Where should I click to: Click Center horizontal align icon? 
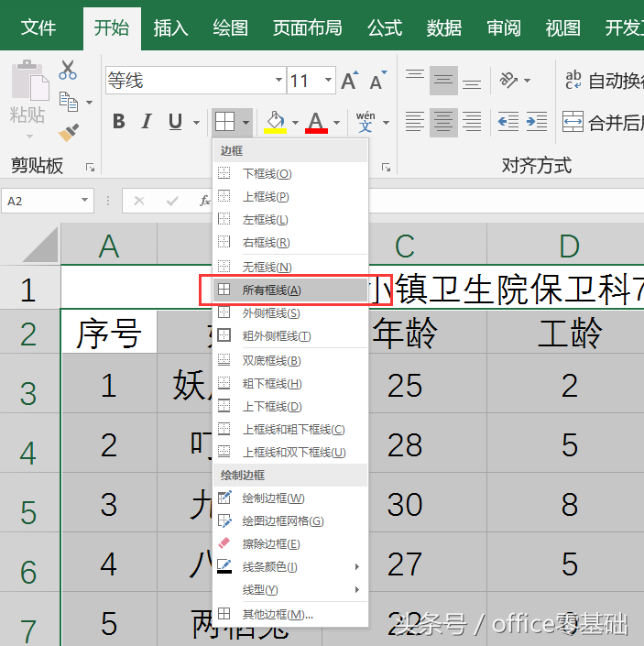click(443, 123)
